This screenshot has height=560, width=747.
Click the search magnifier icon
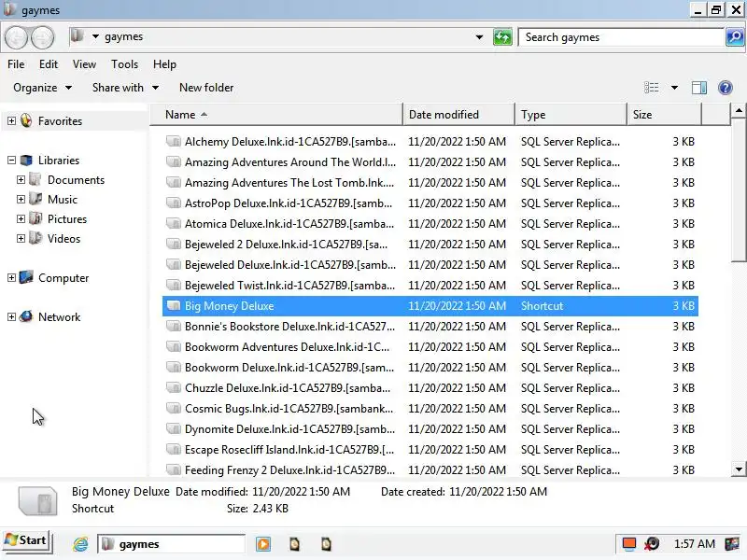pyautogui.click(x=735, y=37)
